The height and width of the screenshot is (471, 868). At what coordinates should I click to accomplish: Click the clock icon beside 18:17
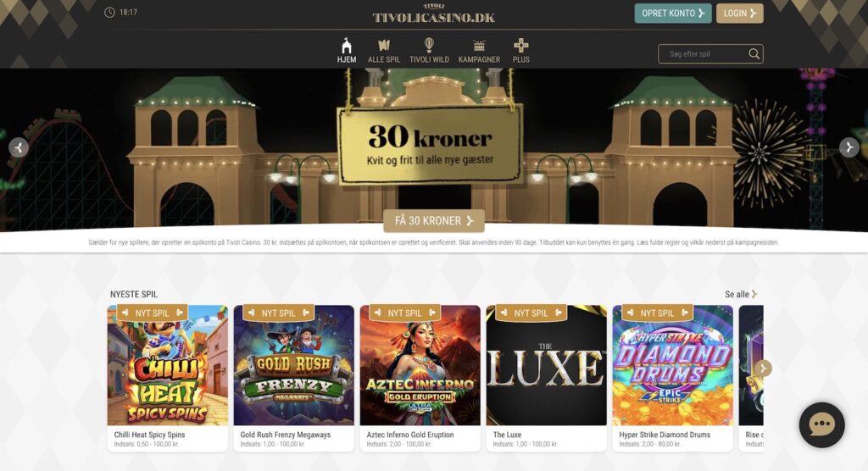pyautogui.click(x=109, y=12)
